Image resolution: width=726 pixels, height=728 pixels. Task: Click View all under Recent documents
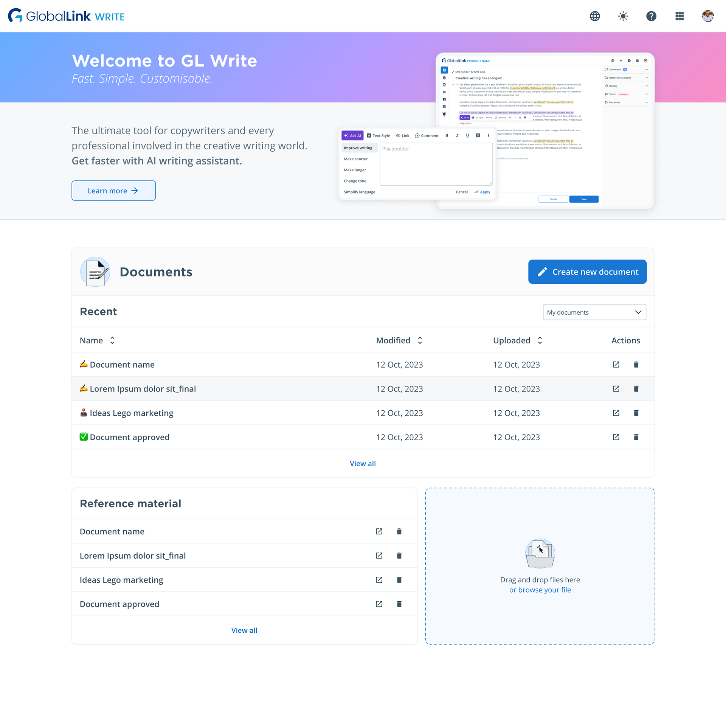click(363, 463)
